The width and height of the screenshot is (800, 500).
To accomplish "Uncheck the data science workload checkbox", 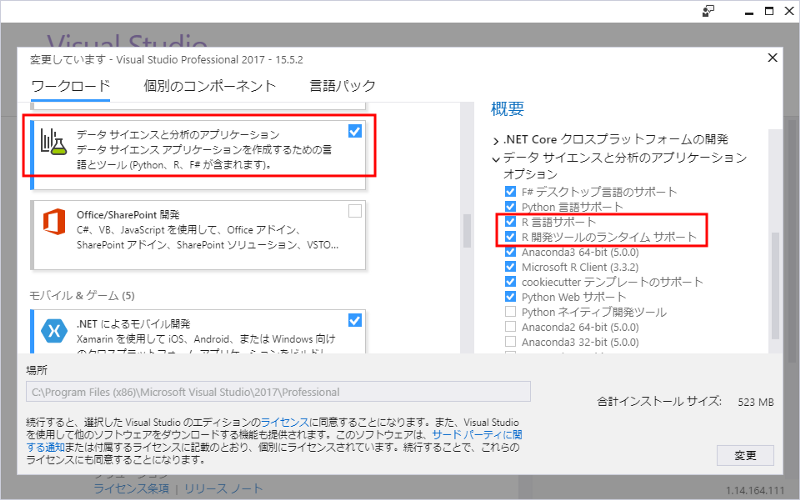I will point(355,131).
